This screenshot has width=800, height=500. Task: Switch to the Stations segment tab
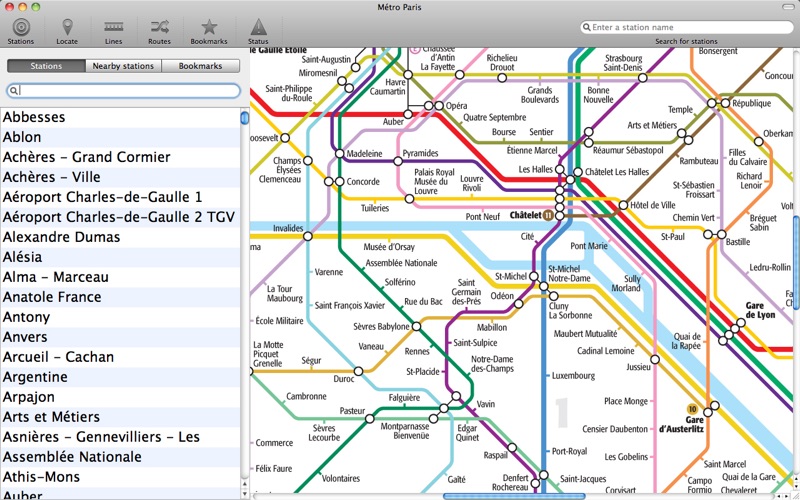click(46, 66)
